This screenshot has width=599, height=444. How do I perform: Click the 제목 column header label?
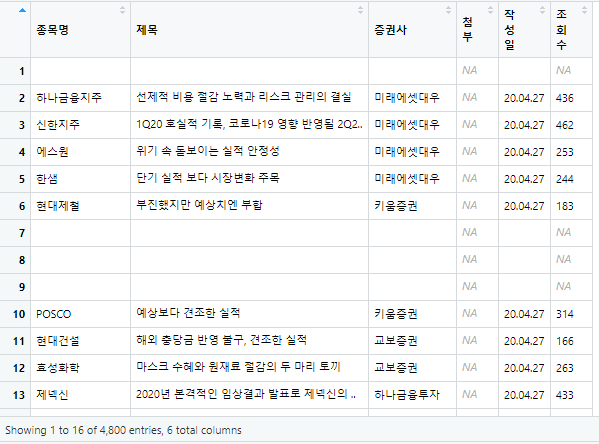click(x=147, y=30)
